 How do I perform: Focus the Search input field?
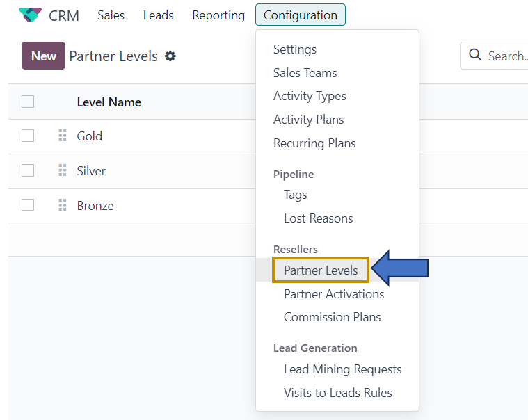pyautogui.click(x=506, y=56)
